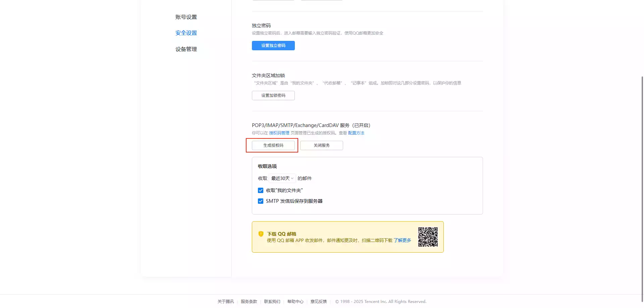Open 关于腾讯 footer link
This screenshot has height=308, width=644.
[x=226, y=302]
